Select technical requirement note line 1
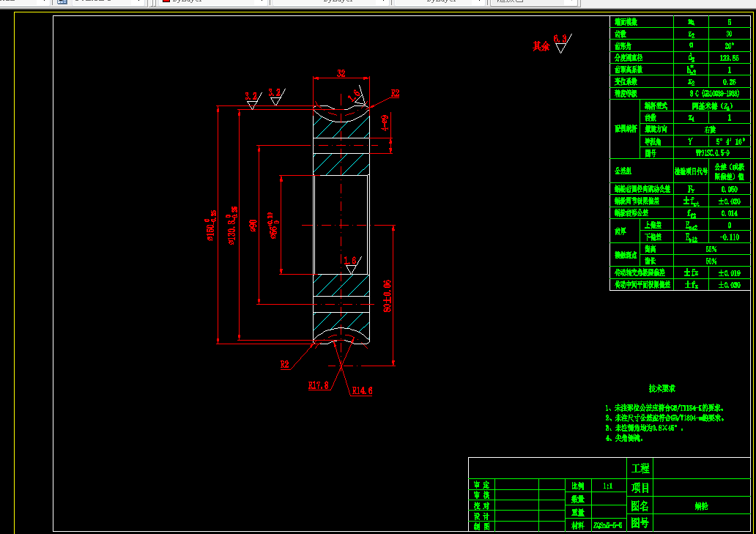Image resolution: width=756 pixels, height=534 pixels. tap(664, 408)
